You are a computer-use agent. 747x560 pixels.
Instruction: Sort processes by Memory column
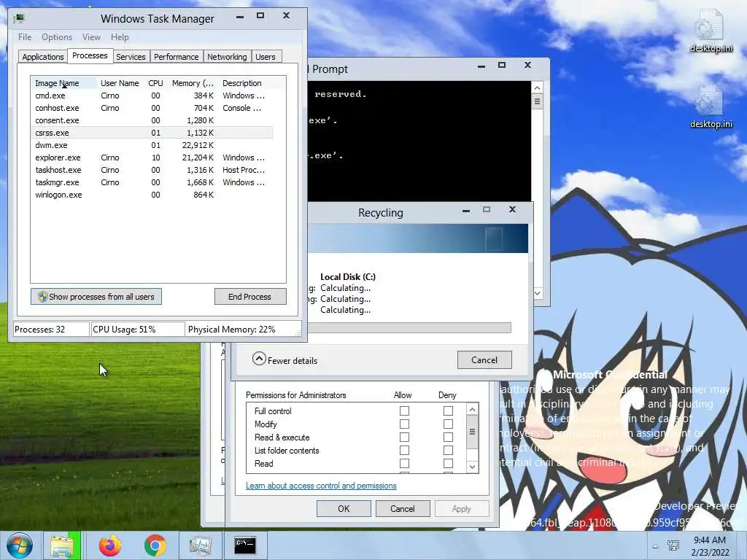(x=193, y=83)
